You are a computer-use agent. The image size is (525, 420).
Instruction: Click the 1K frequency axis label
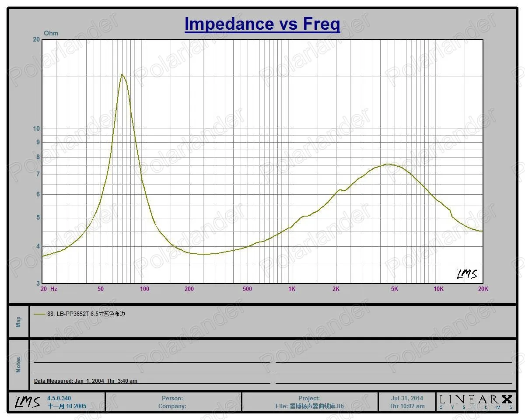pos(292,289)
